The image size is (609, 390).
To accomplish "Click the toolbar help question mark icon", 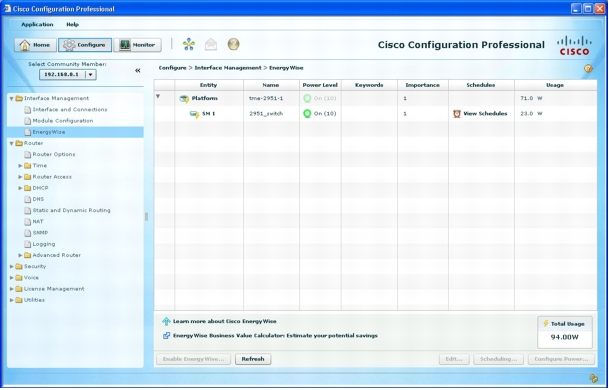I will [233, 44].
